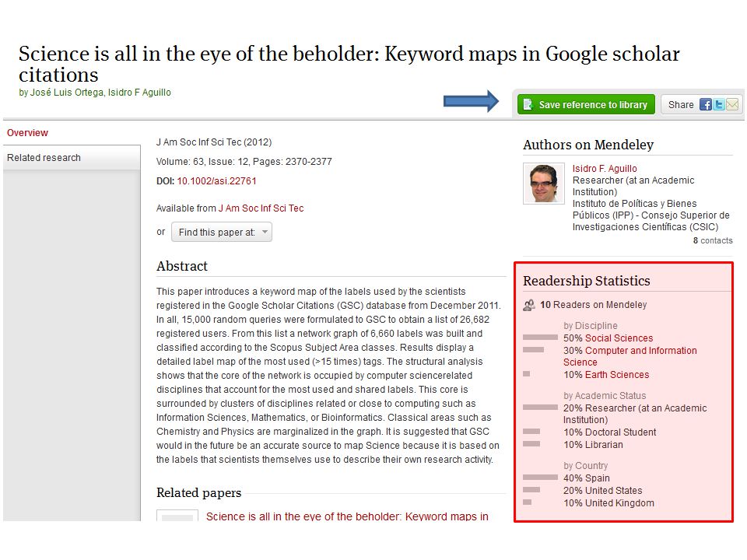Open the DOI link 10.1002/asi.22761
This screenshot has height=560, width=747.
point(216,181)
